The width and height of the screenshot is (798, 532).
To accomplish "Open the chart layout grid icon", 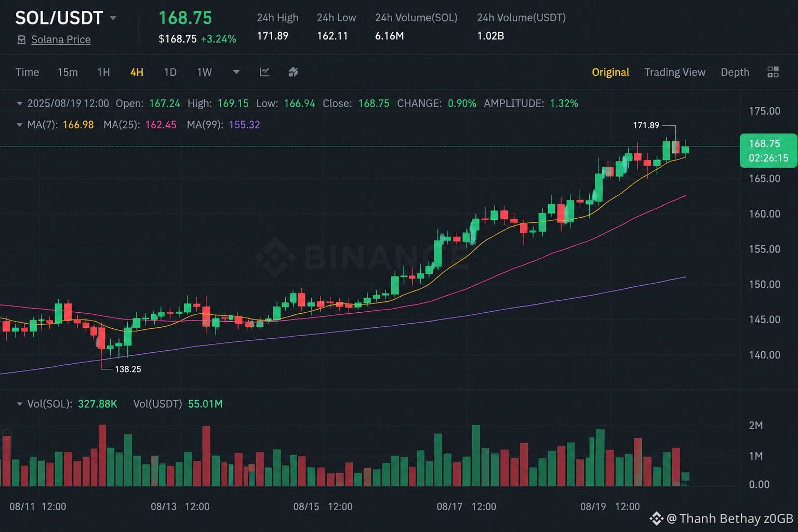I will tap(773, 72).
